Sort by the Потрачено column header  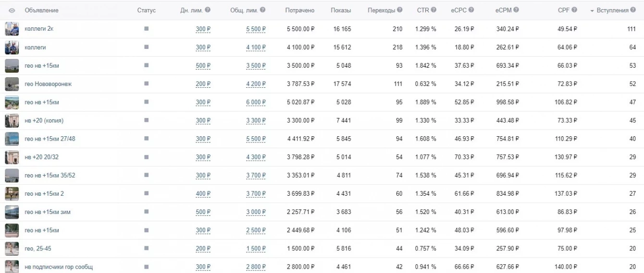click(299, 10)
